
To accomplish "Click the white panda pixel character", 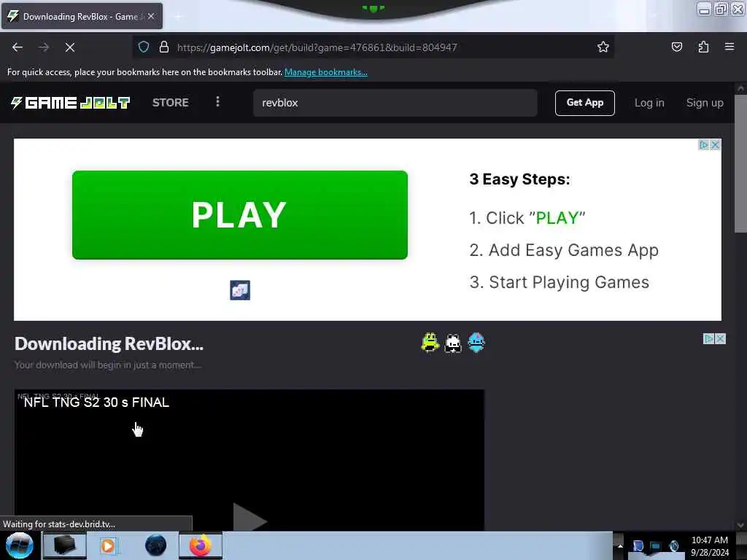I will coord(453,343).
